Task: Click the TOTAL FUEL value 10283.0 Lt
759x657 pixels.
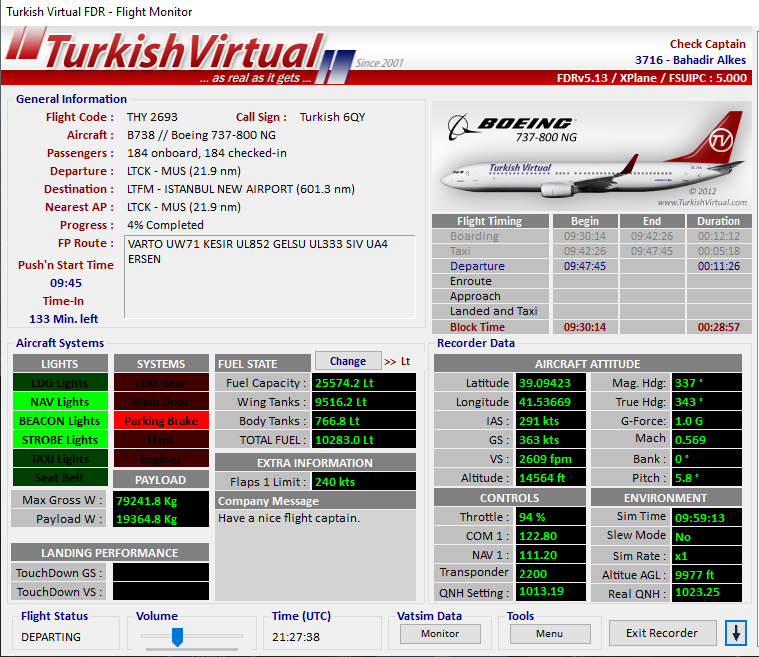Action: tap(364, 440)
